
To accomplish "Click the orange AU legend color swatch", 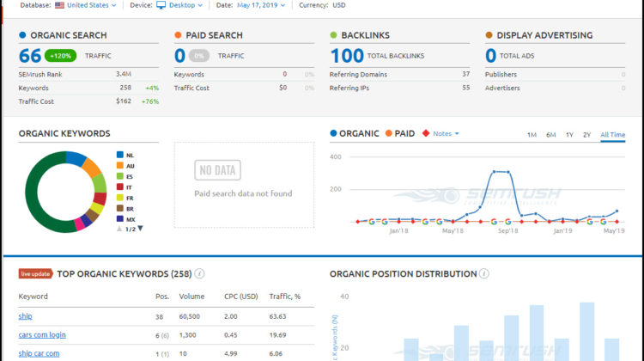I will pos(119,166).
